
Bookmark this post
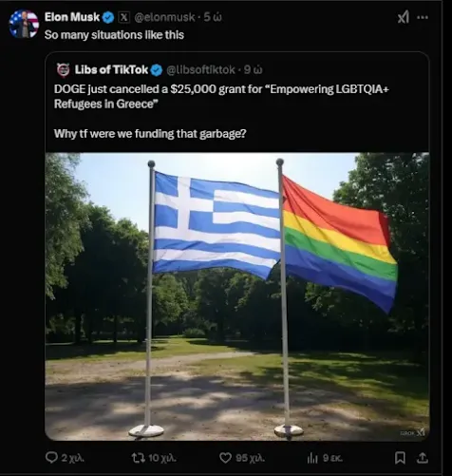point(400,458)
